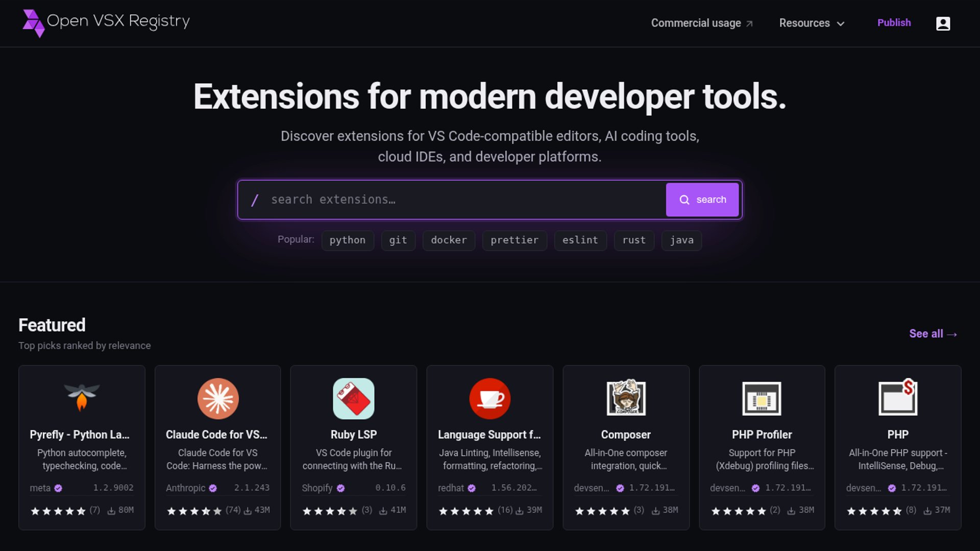Open the Language Support f... title
This screenshot has width=980, height=551.
pyautogui.click(x=489, y=435)
